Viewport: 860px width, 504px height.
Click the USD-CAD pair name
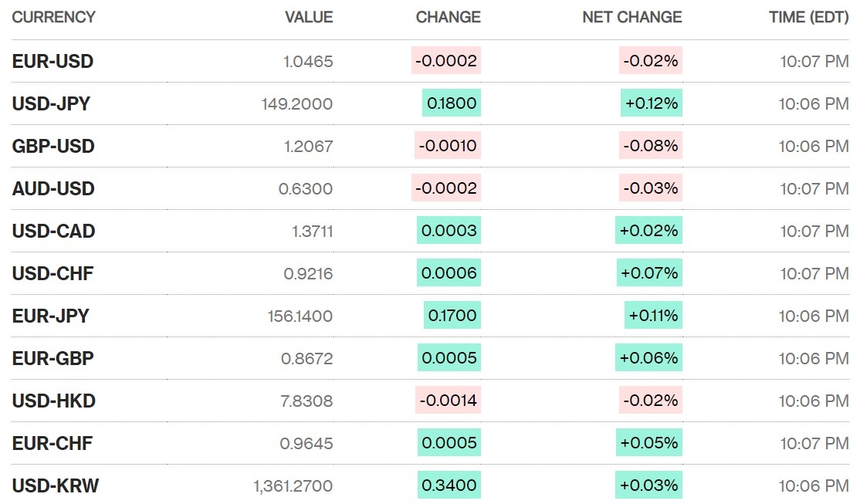point(53,232)
